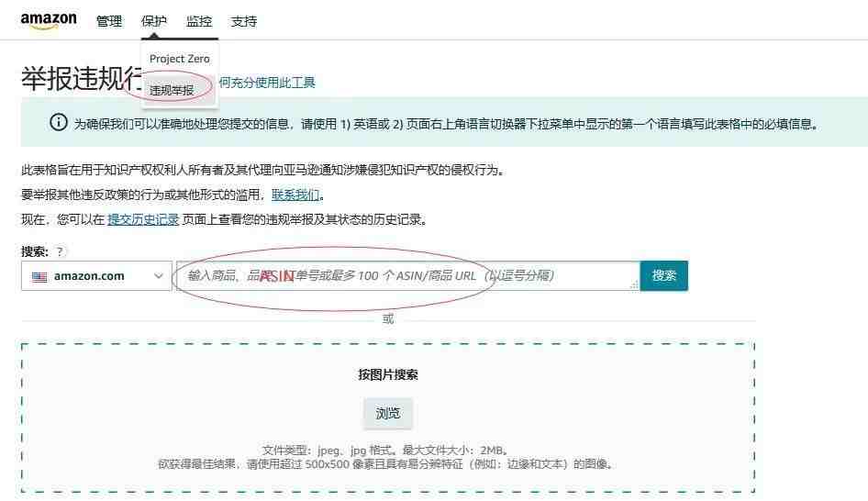Expand the amazon.com marketplace dropdown
The image size is (868, 501).
click(96, 275)
